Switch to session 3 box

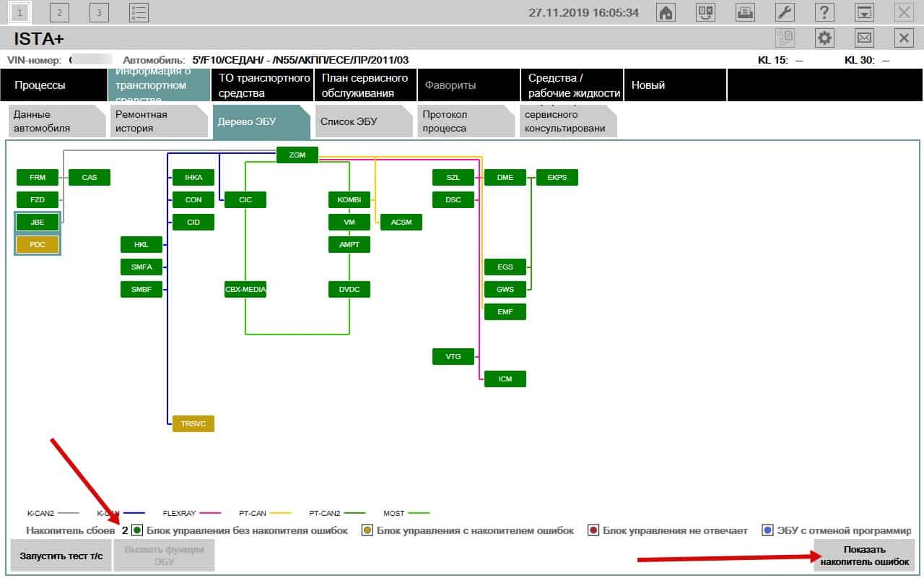pos(100,12)
